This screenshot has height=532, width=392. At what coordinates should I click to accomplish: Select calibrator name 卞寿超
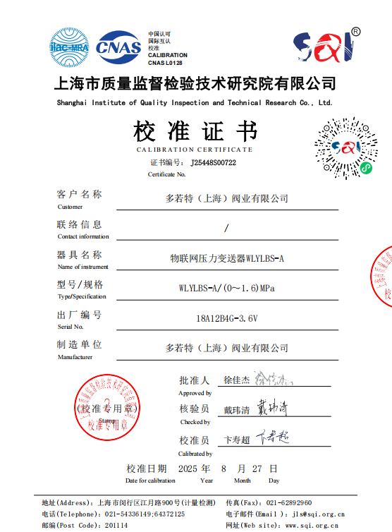[x=237, y=440]
